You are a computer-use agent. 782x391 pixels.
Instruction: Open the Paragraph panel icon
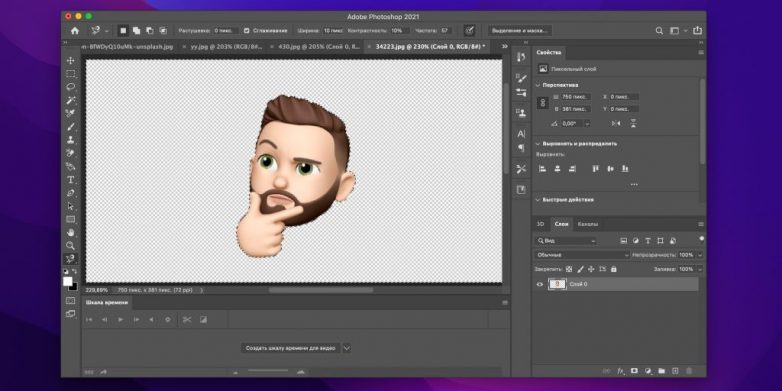click(x=521, y=148)
